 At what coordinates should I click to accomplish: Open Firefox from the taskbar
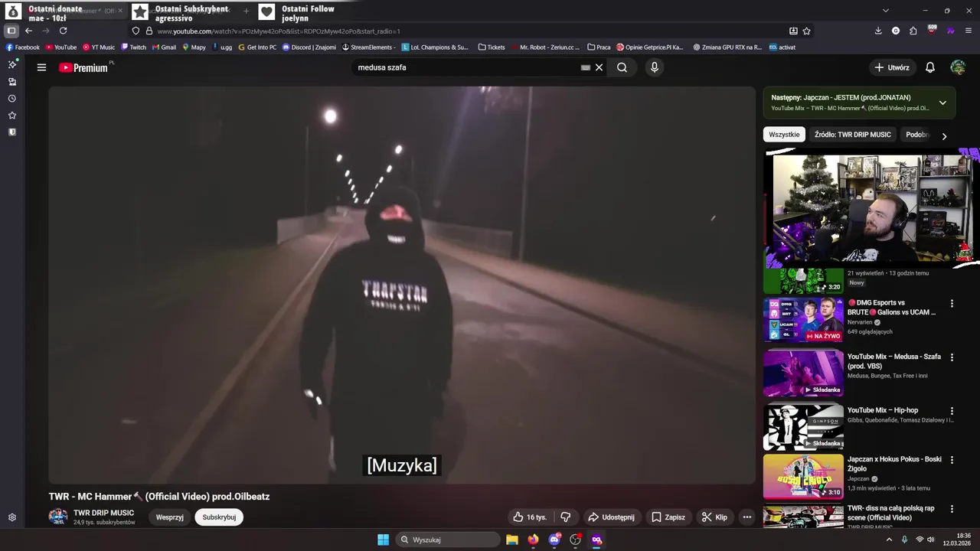tap(533, 540)
